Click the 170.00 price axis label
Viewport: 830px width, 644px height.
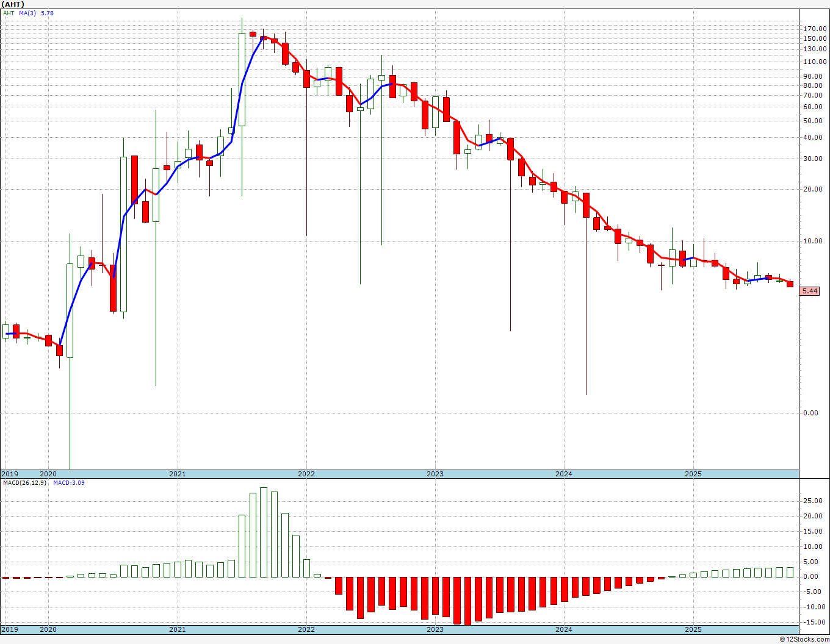point(815,29)
